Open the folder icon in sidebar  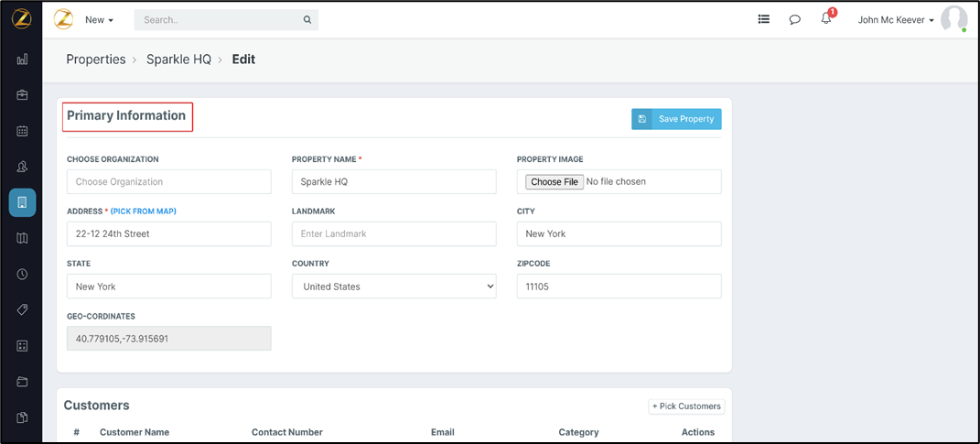22,382
